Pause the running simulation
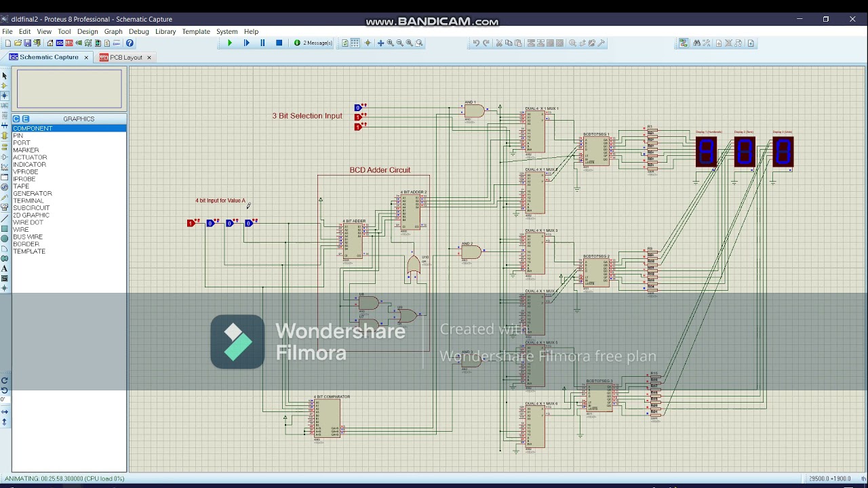This screenshot has width=868, height=488. point(262,43)
